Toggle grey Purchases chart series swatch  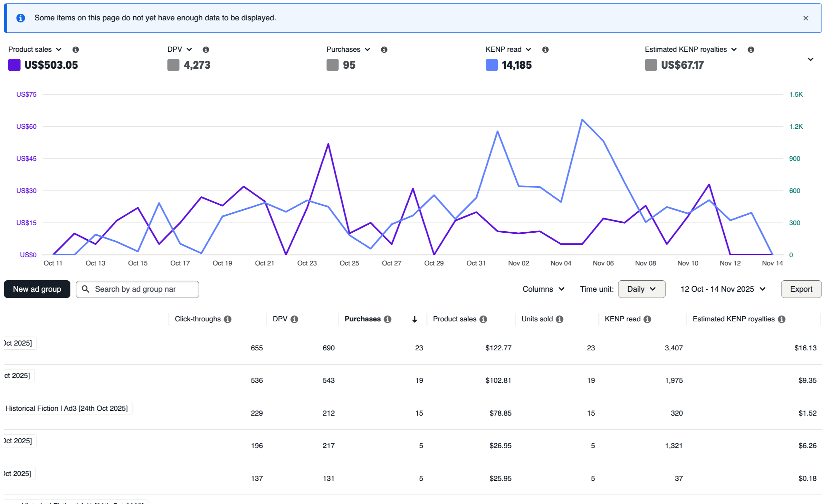coord(332,65)
